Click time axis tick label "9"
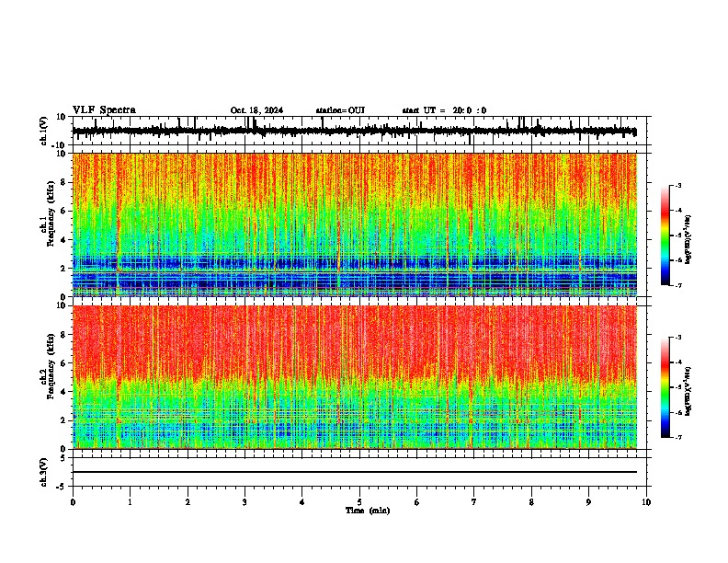This screenshot has width=728, height=563. tap(588, 502)
